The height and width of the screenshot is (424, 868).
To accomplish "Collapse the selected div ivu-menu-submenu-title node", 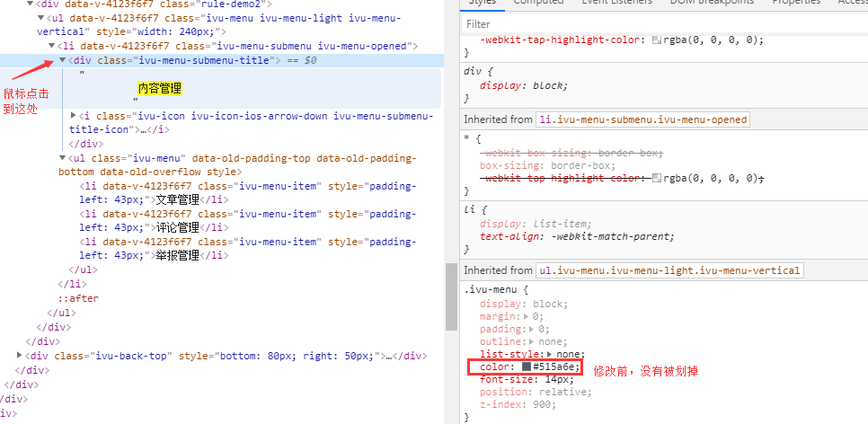I will [x=63, y=60].
